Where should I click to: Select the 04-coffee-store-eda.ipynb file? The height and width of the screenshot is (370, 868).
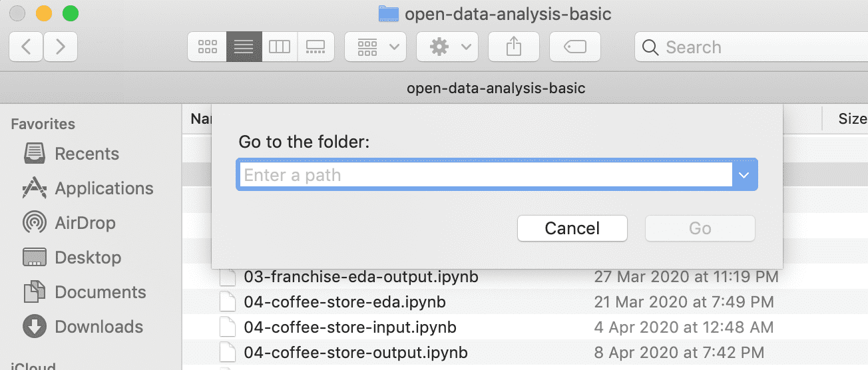click(344, 302)
